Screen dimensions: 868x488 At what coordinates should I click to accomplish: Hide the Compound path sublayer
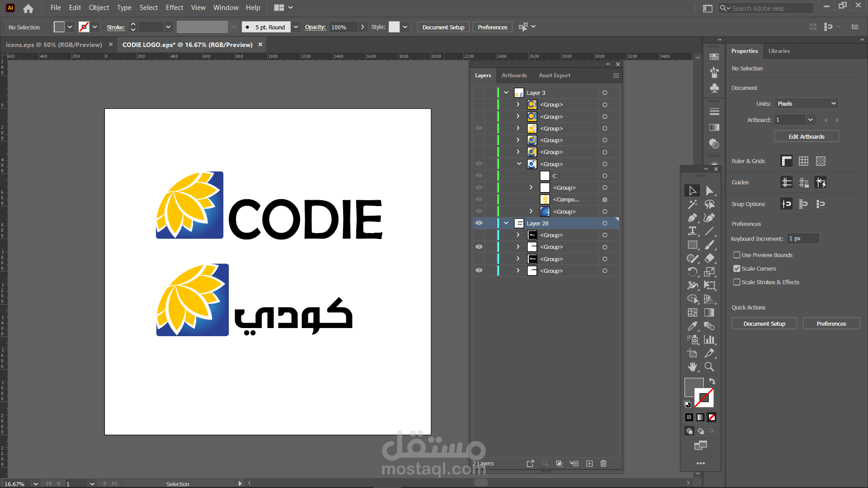pos(479,199)
